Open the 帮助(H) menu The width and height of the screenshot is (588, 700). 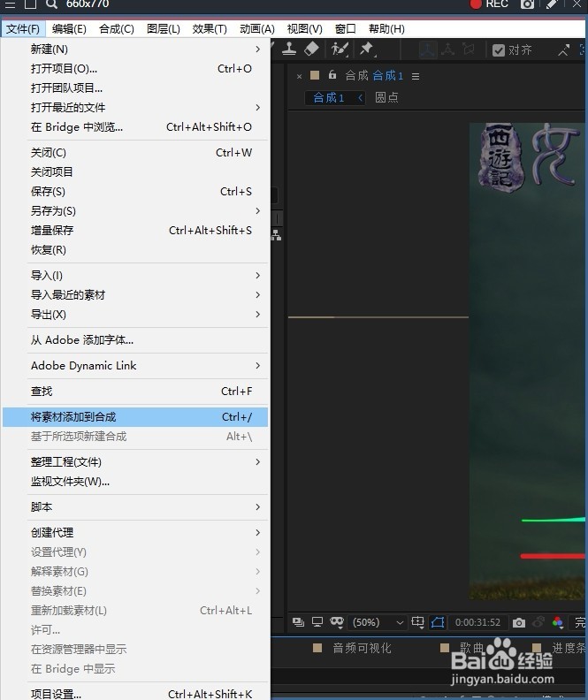coord(386,29)
